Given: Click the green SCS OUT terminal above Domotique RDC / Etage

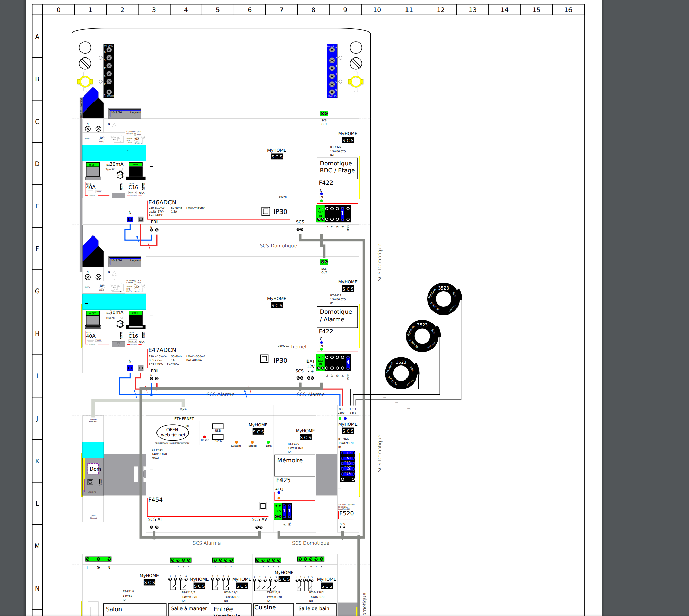Looking at the screenshot, I should tap(324, 113).
